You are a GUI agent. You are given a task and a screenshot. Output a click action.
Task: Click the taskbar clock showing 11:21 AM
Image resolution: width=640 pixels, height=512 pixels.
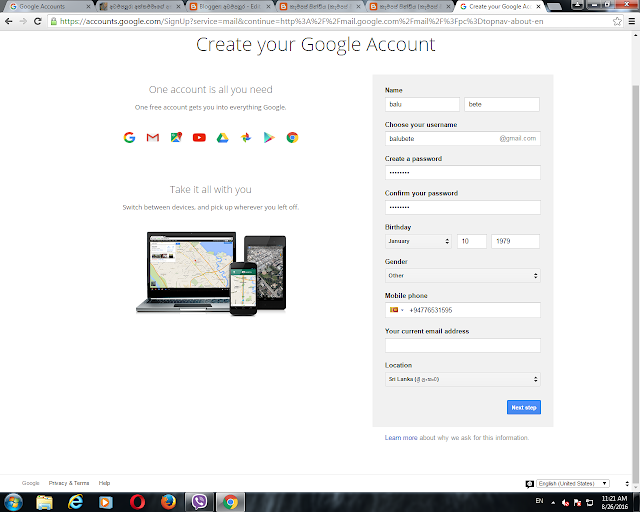[614, 502]
